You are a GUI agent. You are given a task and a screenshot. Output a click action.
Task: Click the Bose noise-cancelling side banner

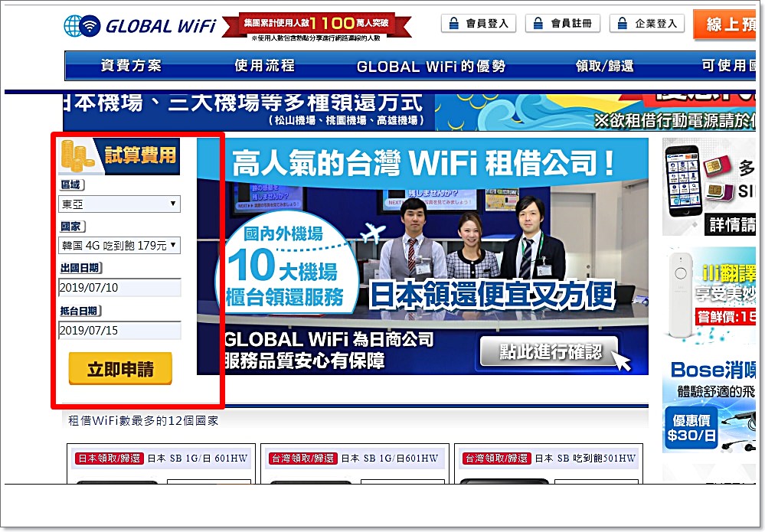[708, 404]
